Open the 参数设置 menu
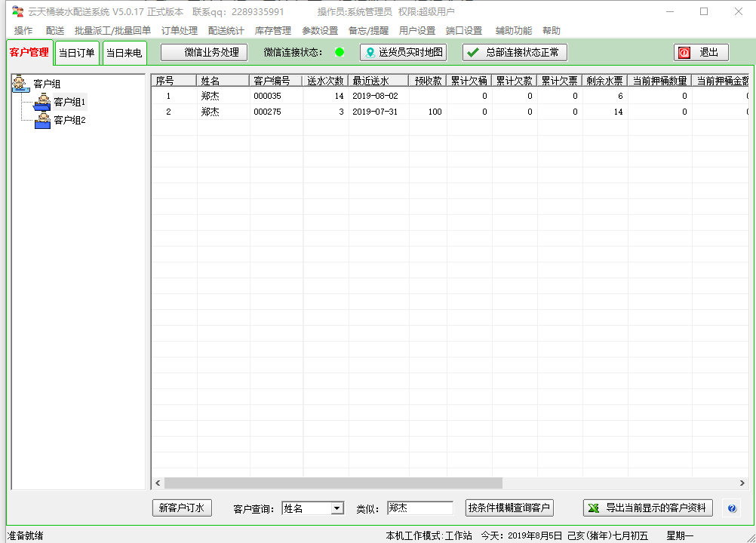This screenshot has height=543, width=756. pyautogui.click(x=320, y=30)
